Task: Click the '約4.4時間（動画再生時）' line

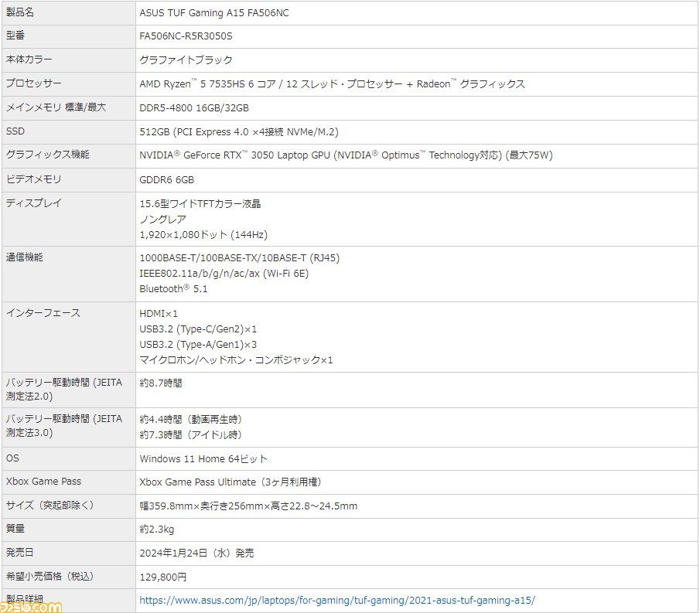Action: coord(190,420)
